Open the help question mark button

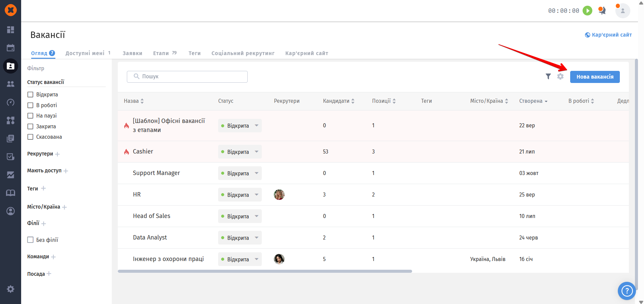click(627, 291)
